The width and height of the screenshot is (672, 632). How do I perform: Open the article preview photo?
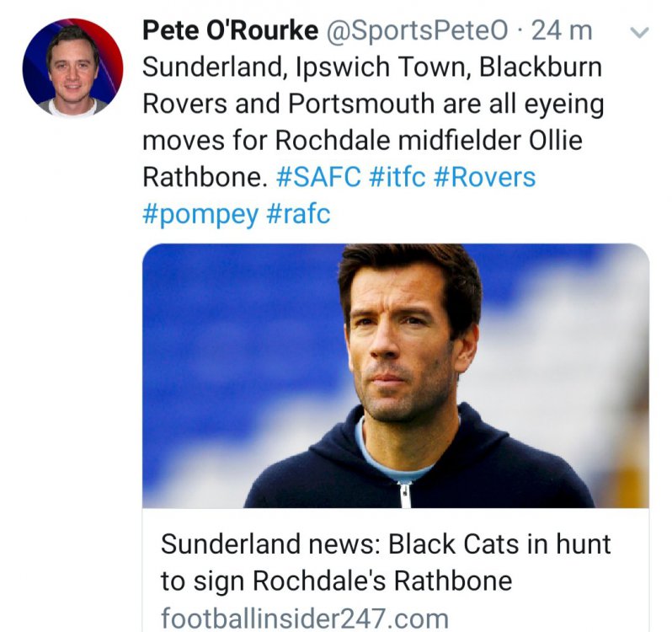[395, 375]
